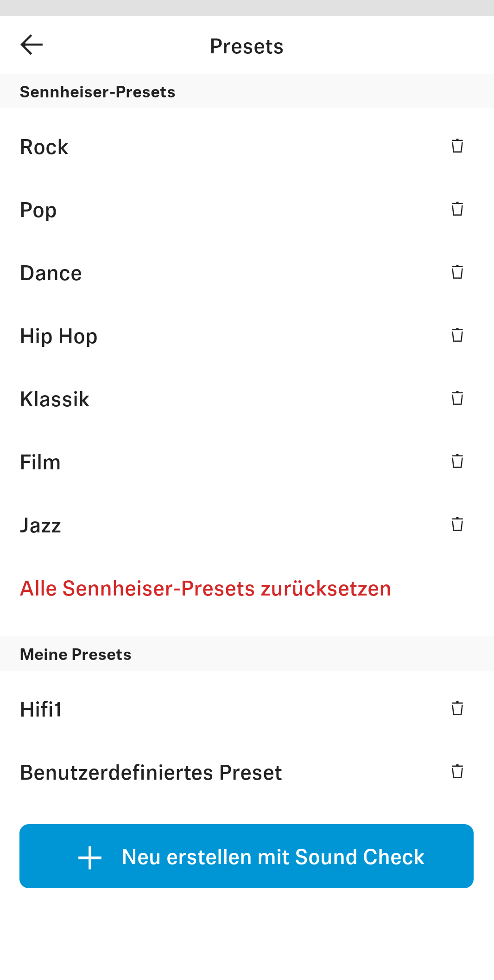Select the Rock preset
This screenshot has height=980, width=494.
click(x=44, y=147)
